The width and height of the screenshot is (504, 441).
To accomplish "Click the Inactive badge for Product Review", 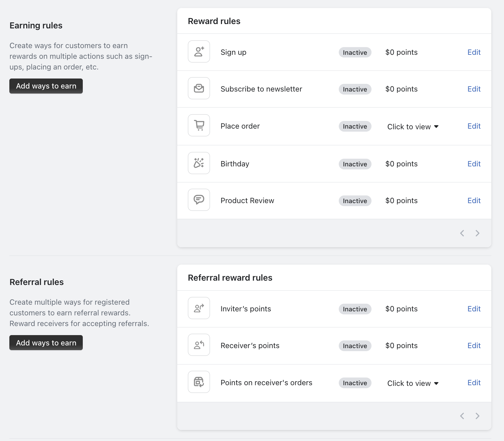I will point(355,201).
